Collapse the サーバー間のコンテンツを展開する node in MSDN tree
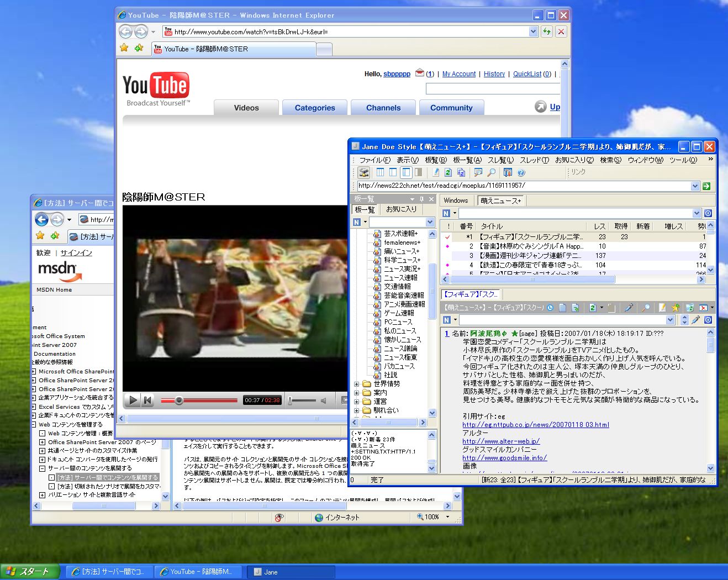 42,468
